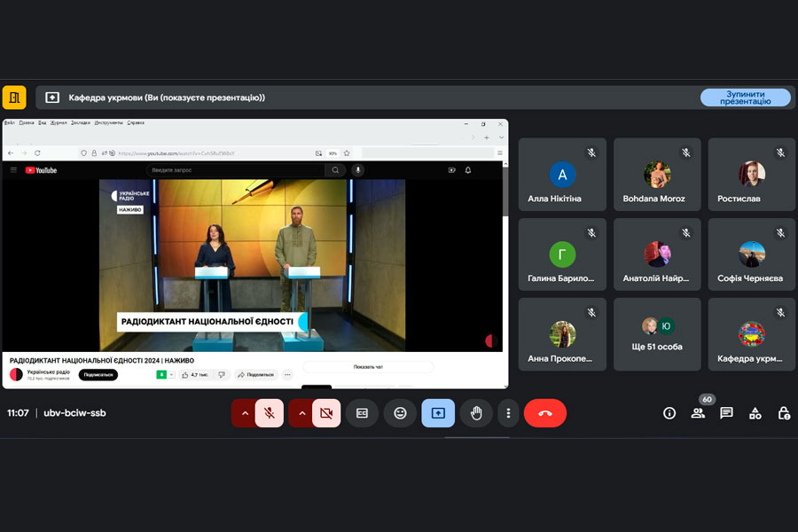Screen dimensions: 798x532
Task: Open more options three-dot menu in Meet
Action: point(508,413)
